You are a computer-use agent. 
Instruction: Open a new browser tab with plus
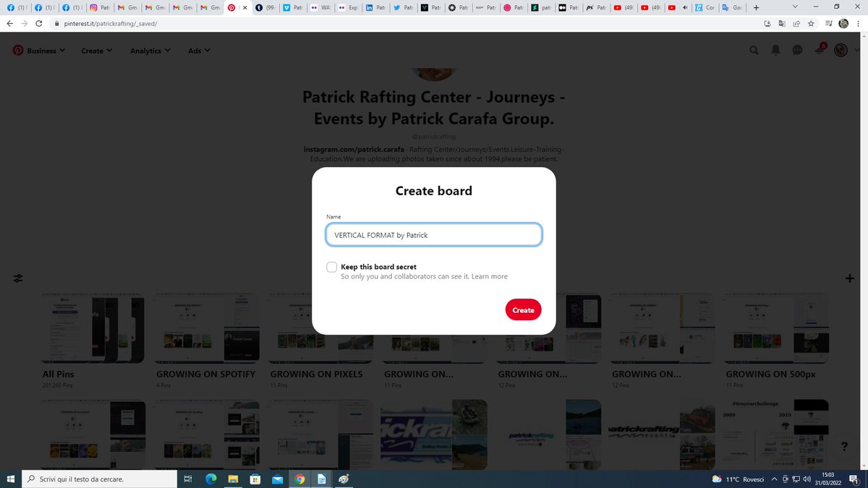(756, 8)
